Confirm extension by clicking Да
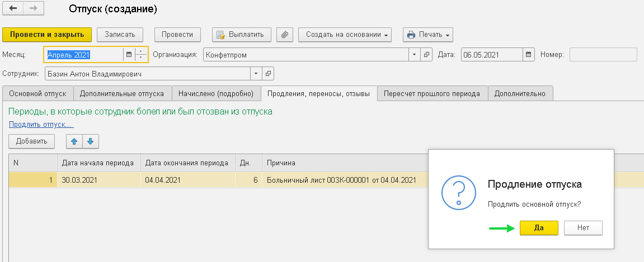The height and width of the screenshot is (262, 644). point(539,228)
